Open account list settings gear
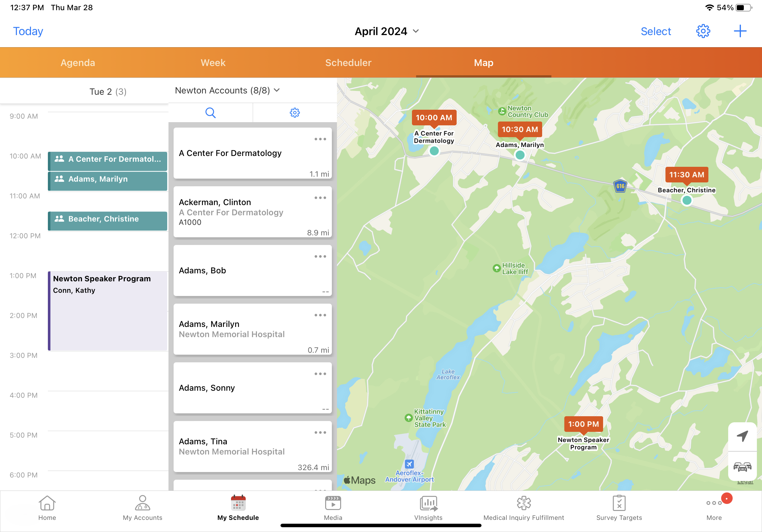Viewport: 762px width, 532px height. point(295,113)
